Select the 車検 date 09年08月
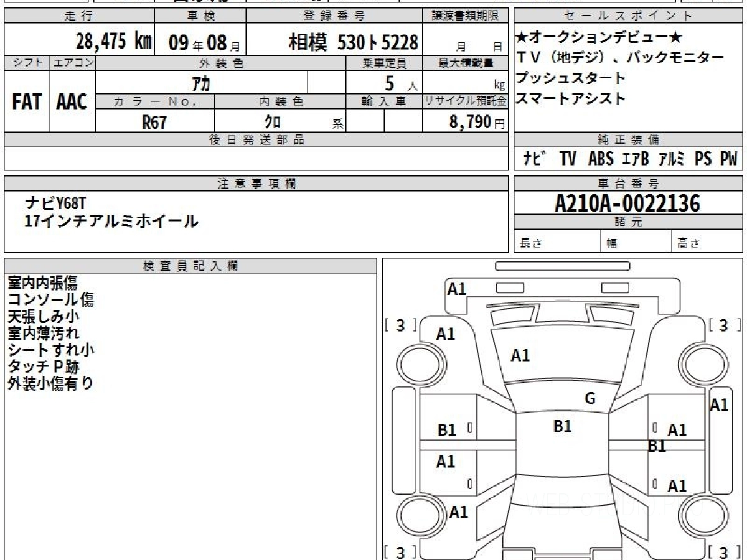 (x=204, y=42)
